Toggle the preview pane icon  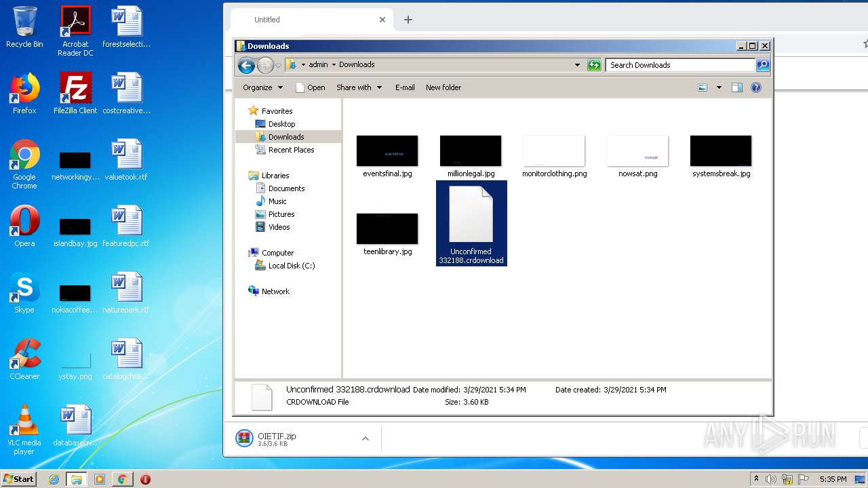tap(737, 87)
